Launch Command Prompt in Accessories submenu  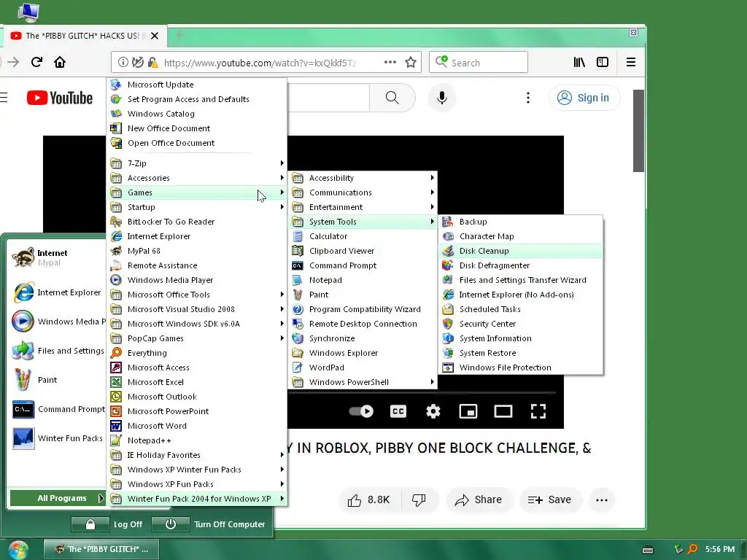coord(363,265)
